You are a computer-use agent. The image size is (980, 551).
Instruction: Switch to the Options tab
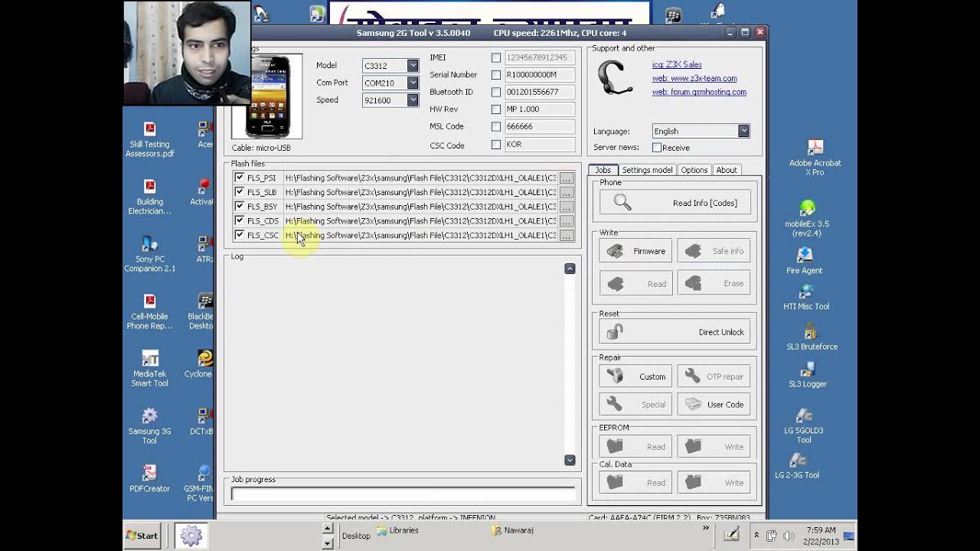pos(694,170)
